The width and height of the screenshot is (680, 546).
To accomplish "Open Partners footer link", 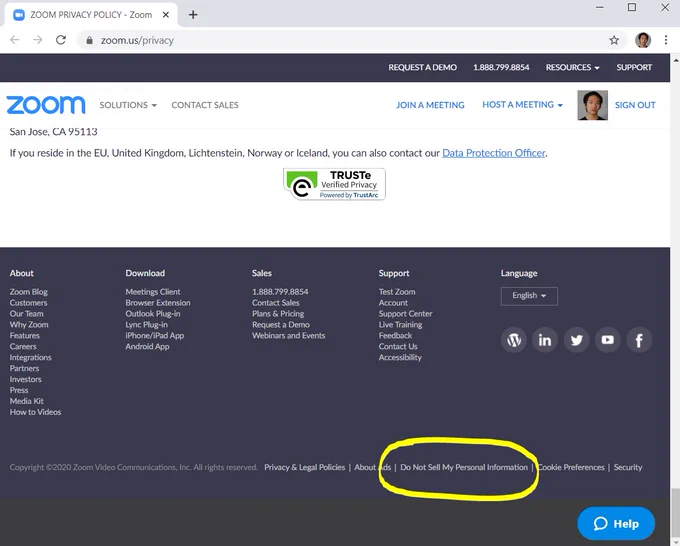I will [24, 368].
